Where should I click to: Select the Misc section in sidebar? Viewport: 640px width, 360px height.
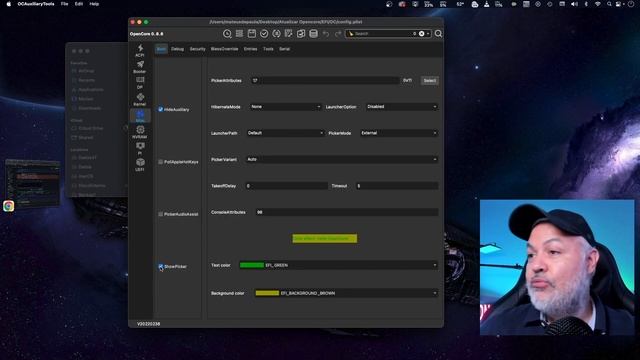(140, 116)
